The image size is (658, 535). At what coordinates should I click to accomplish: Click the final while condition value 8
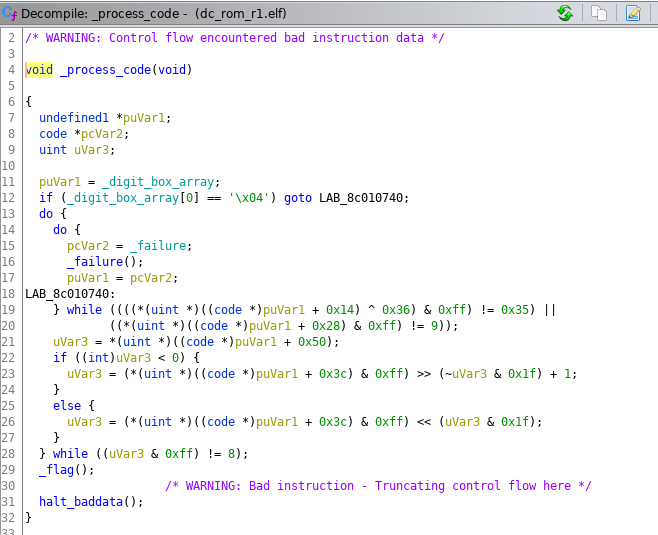tap(231, 454)
